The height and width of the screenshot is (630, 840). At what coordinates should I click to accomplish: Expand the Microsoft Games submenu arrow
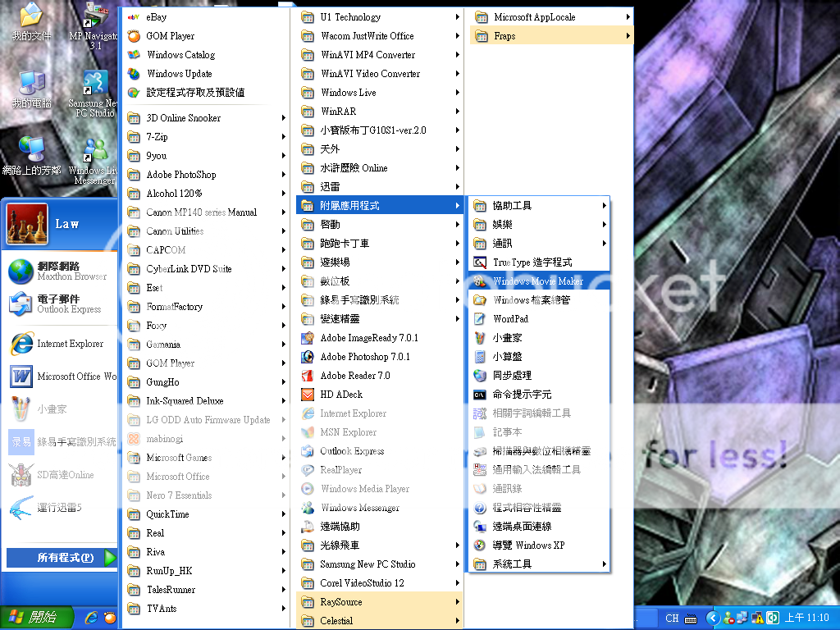tap(284, 458)
